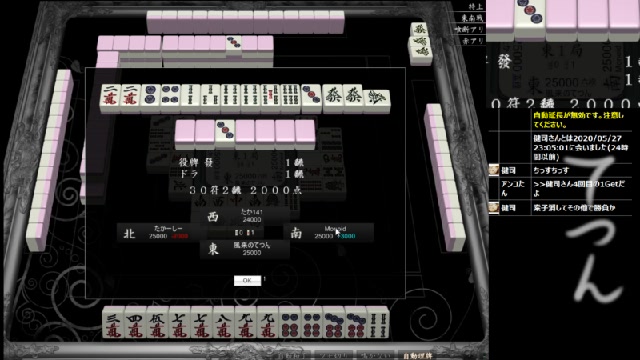Toggle the 鳴きなし no-call option

[x=375, y=356]
